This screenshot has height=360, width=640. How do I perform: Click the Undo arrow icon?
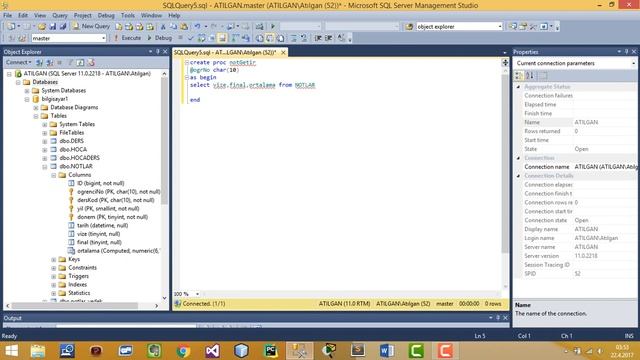pos(198,27)
